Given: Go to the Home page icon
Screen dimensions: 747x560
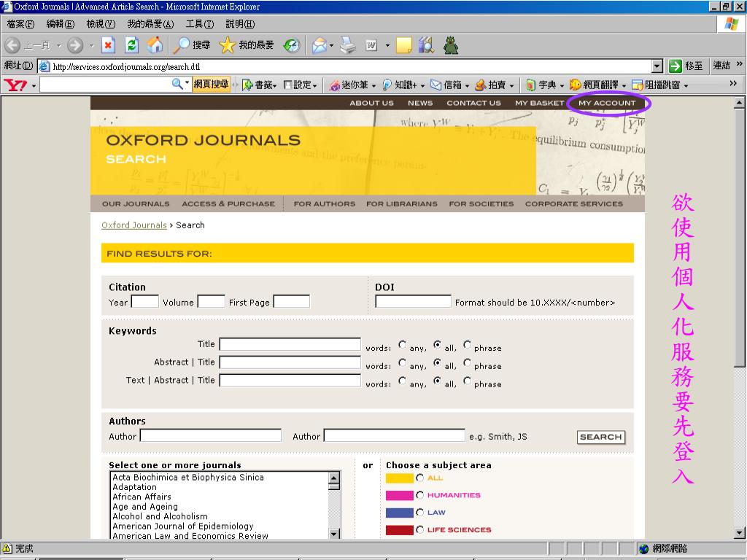Looking at the screenshot, I should click(x=155, y=45).
